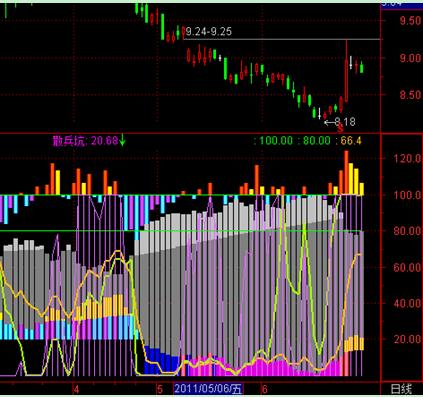The height and width of the screenshot is (397, 423).
Task: Click the 120.0 indicator axis label
Action: tap(408, 158)
